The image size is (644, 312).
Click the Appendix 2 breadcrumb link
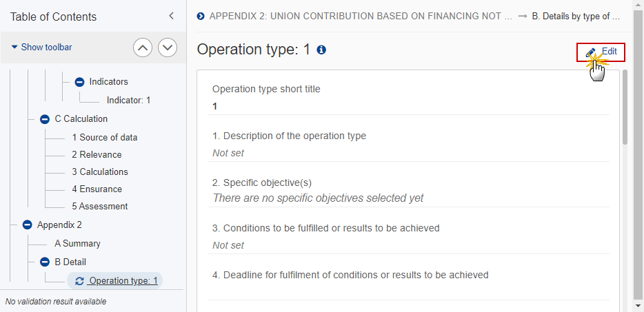pos(361,17)
